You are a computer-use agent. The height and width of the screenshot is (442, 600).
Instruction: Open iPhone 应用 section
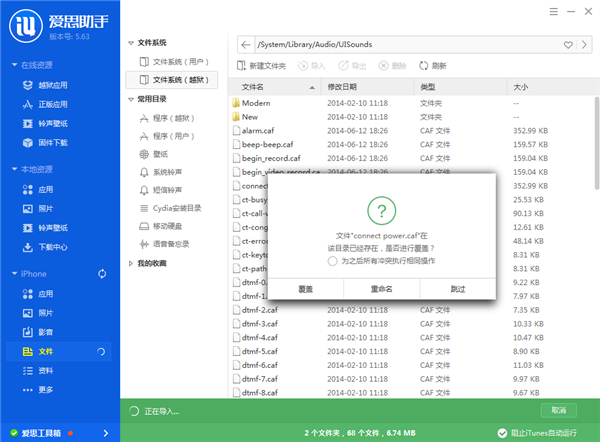pyautogui.click(x=38, y=294)
